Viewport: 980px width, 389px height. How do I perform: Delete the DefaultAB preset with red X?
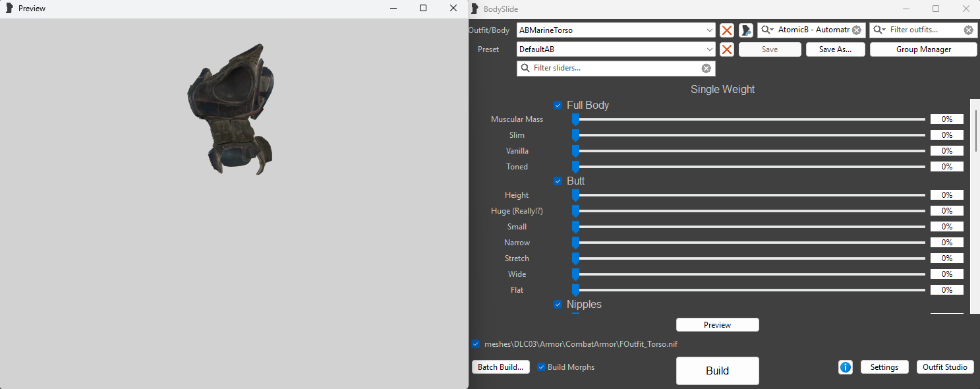(x=726, y=49)
